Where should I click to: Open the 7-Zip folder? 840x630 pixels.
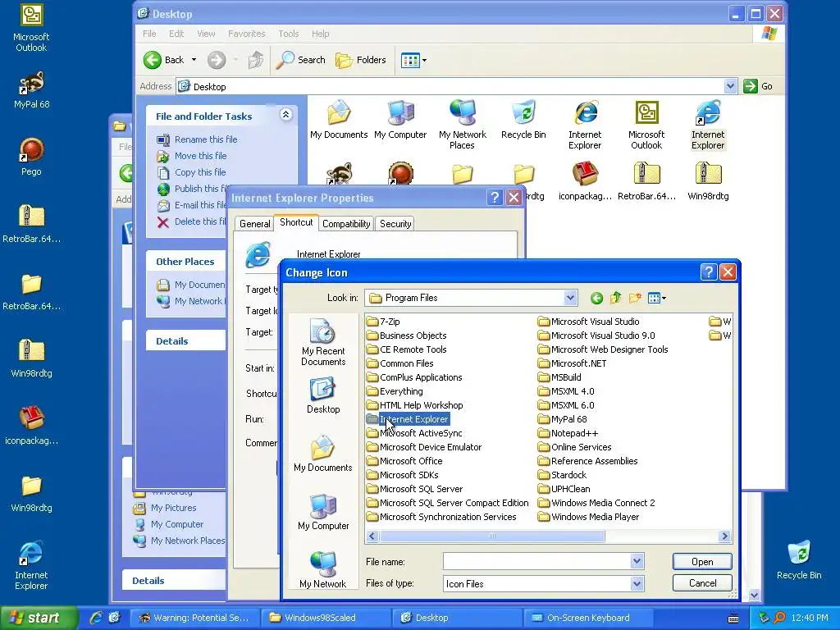tap(384, 322)
